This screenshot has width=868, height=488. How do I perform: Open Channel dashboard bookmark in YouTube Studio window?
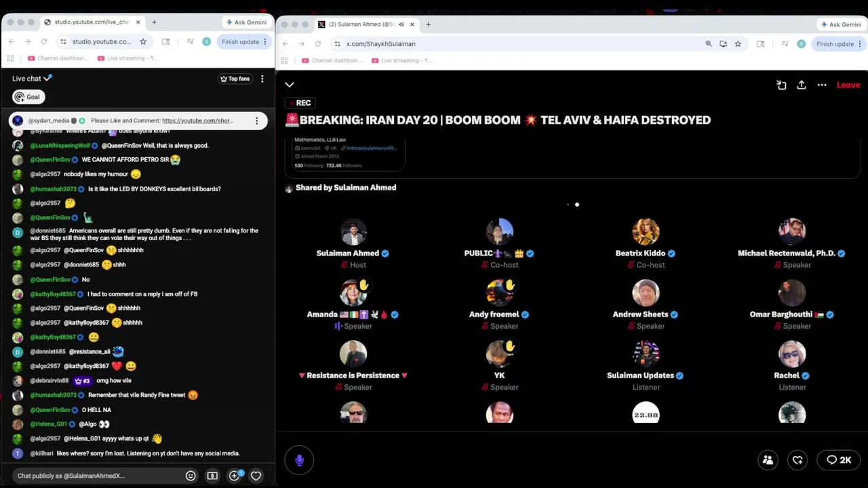tap(58, 58)
